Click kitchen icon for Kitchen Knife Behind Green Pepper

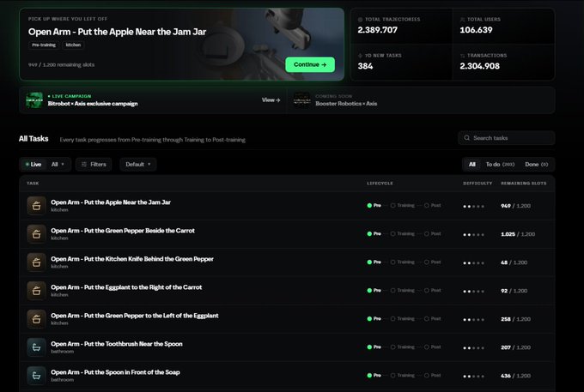point(36,262)
